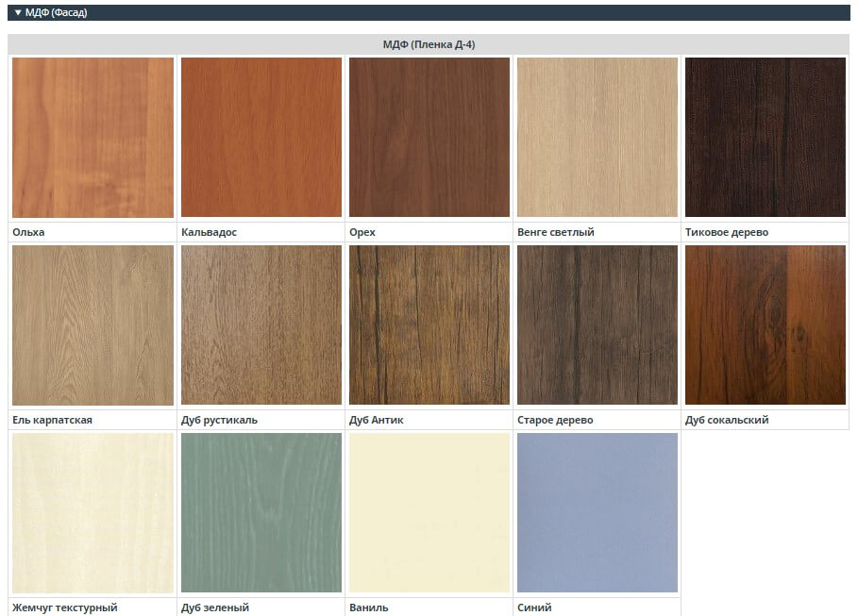Pick the Жемчуг текстурный cream swatch

coord(93,513)
